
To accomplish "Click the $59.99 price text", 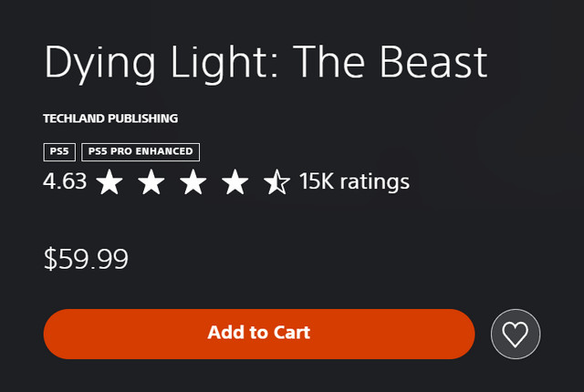I will point(86,259).
